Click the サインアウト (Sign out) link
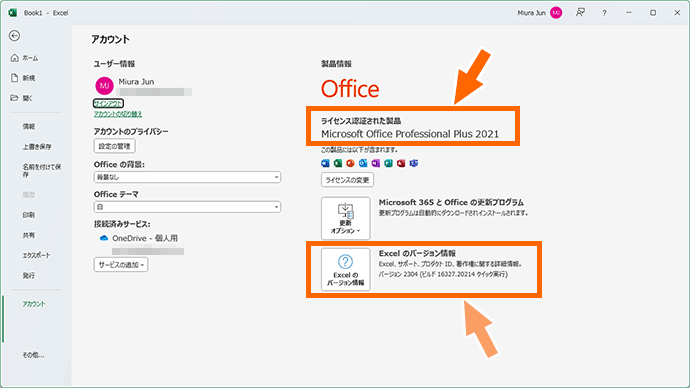 coord(108,103)
